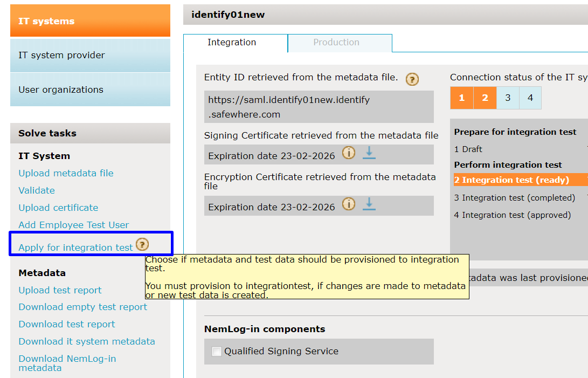
Task: Click Download it system metadata link
Action: click(x=87, y=341)
